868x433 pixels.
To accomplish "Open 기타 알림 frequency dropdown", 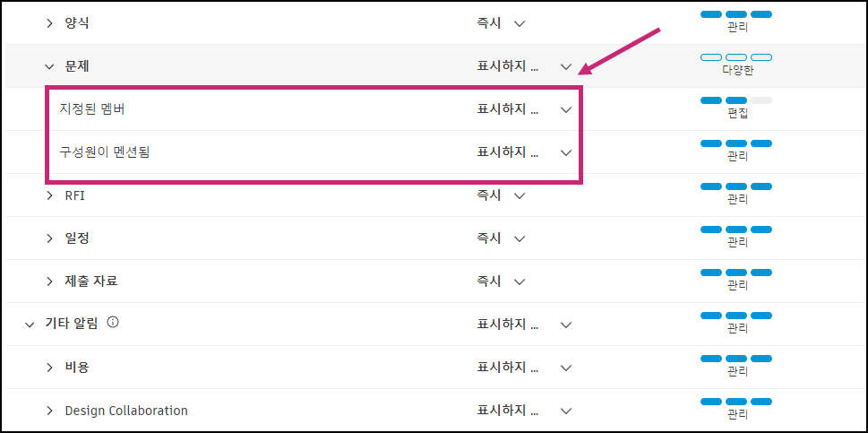I will (x=565, y=325).
